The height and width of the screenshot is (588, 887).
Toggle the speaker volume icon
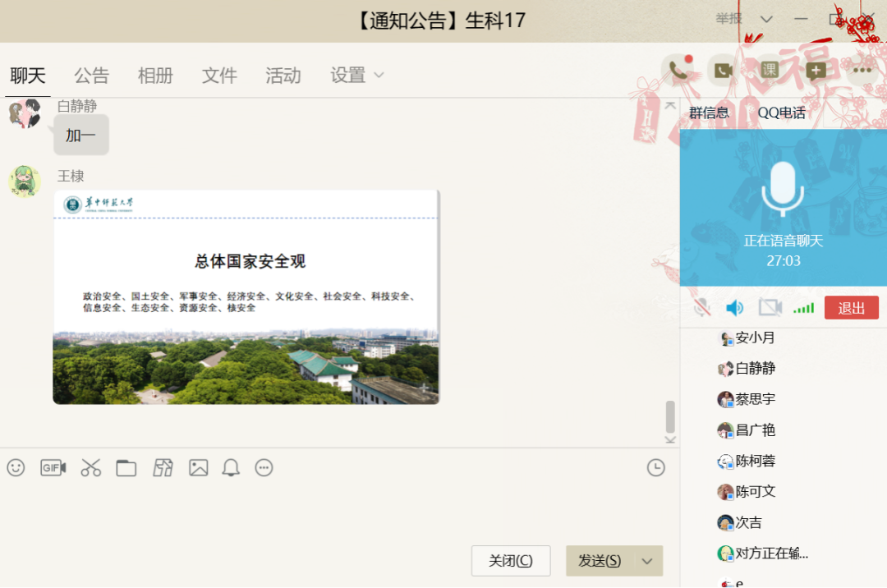point(734,308)
